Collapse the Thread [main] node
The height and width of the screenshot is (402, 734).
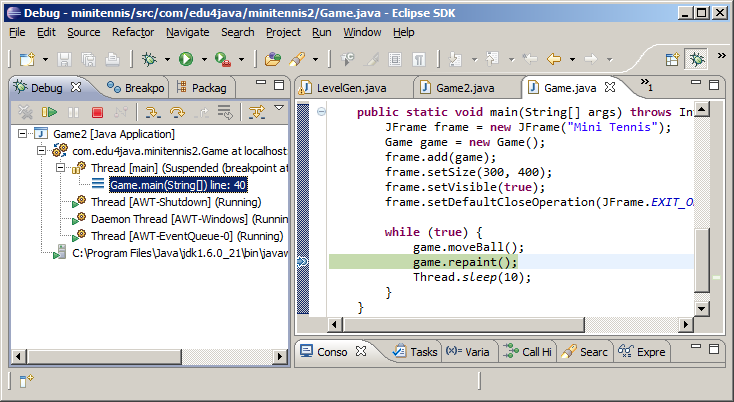(x=60, y=168)
